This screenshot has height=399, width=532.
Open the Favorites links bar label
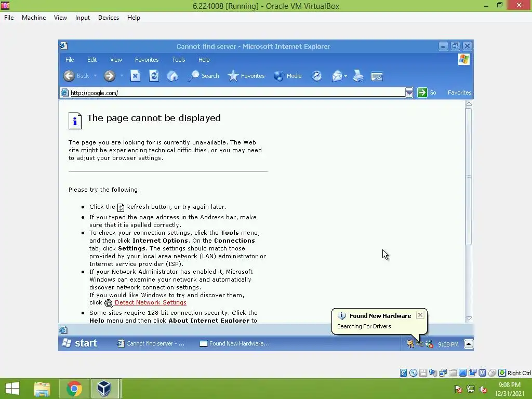[x=459, y=92]
